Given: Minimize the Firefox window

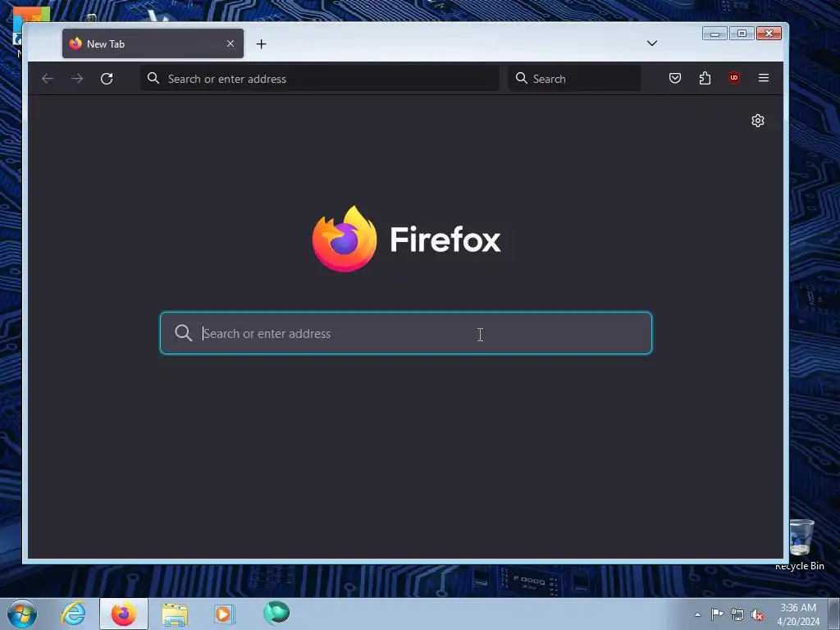Looking at the screenshot, I should point(714,33).
